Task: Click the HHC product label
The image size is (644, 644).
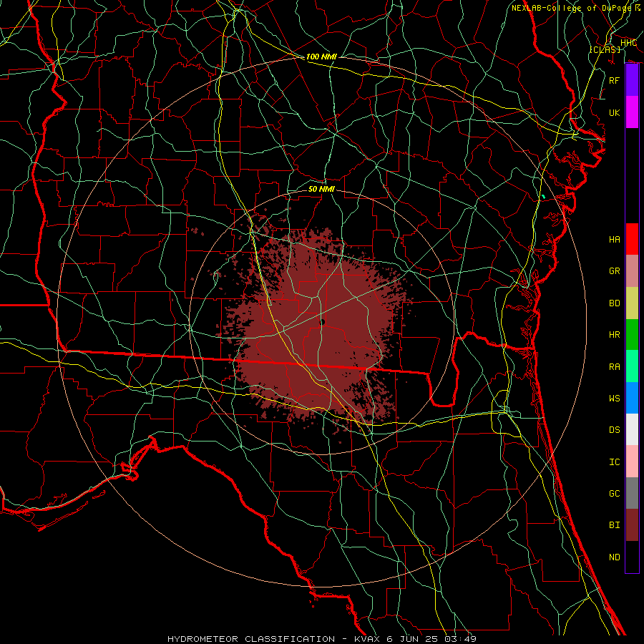Action: coord(628,43)
